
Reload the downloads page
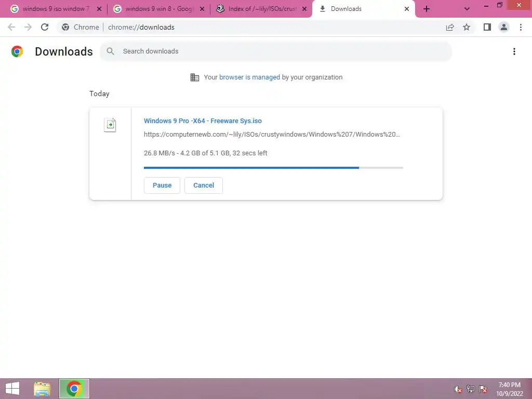tap(45, 27)
